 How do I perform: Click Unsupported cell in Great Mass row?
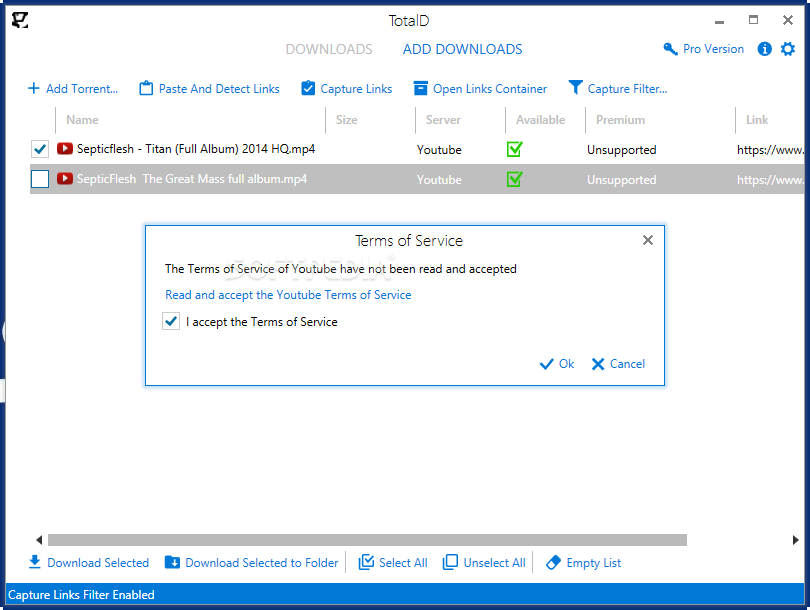pos(621,180)
